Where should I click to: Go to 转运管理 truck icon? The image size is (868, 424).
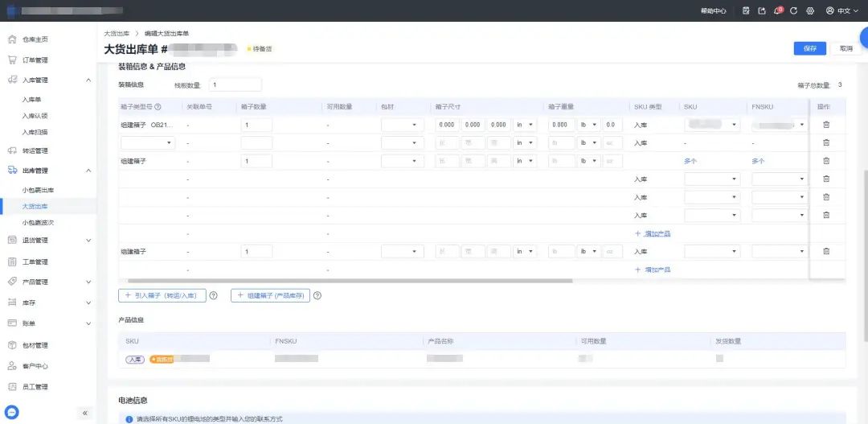[x=12, y=150]
